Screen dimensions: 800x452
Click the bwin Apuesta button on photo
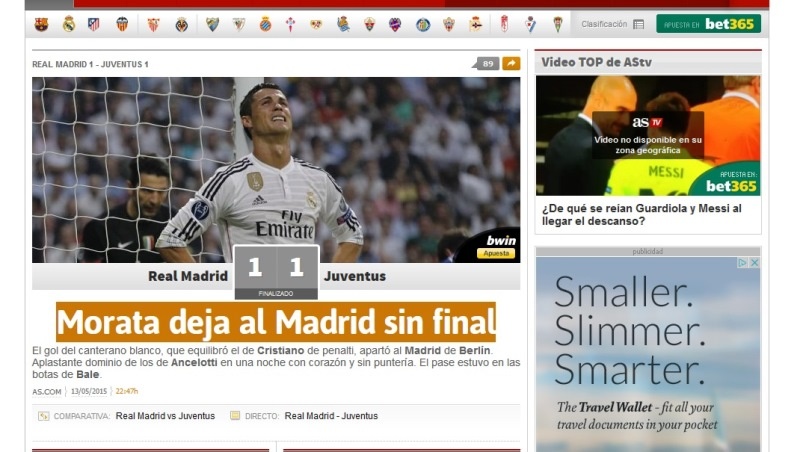(496, 253)
